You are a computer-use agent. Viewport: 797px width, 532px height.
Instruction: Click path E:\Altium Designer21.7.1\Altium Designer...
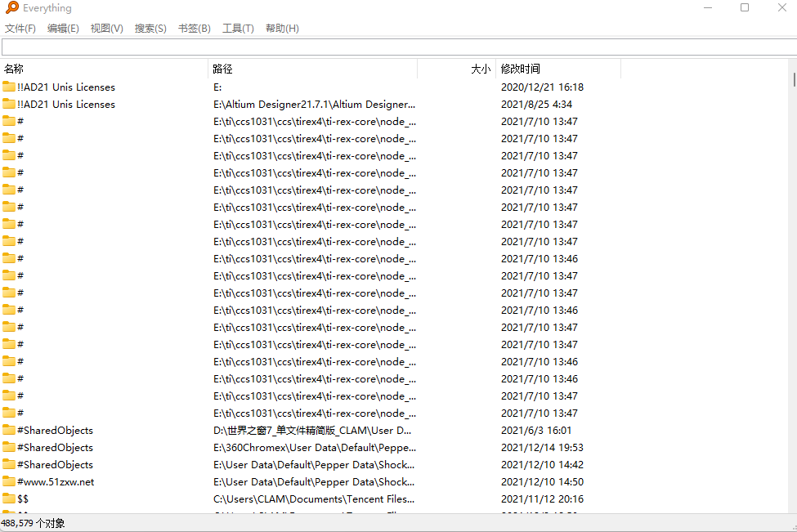tap(314, 104)
